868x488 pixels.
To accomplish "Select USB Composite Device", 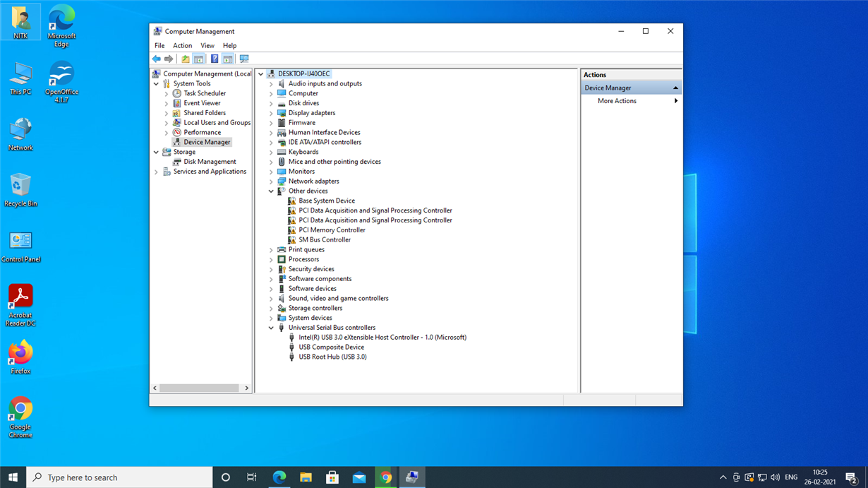I will point(332,347).
